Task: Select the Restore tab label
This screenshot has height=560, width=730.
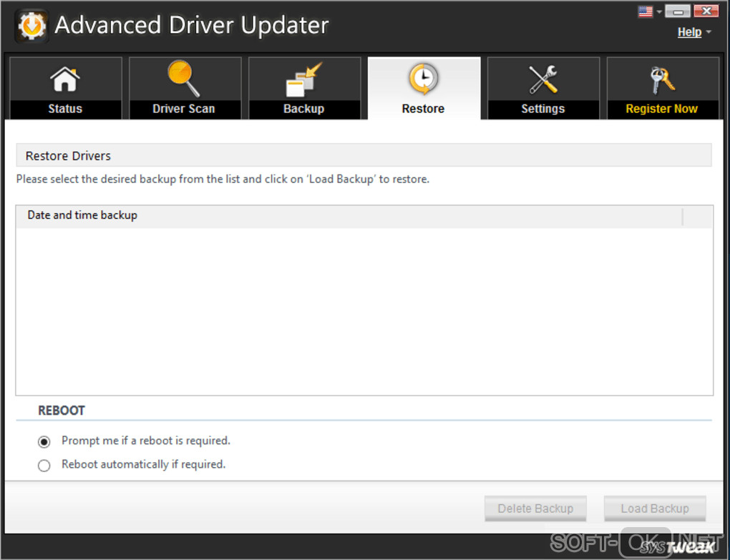Action: pyautogui.click(x=423, y=109)
